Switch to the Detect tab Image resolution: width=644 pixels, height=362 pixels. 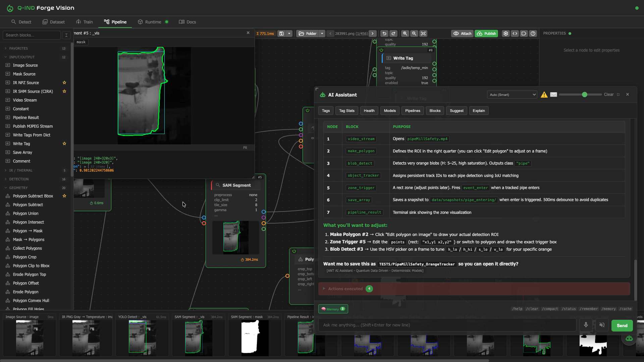(21, 22)
